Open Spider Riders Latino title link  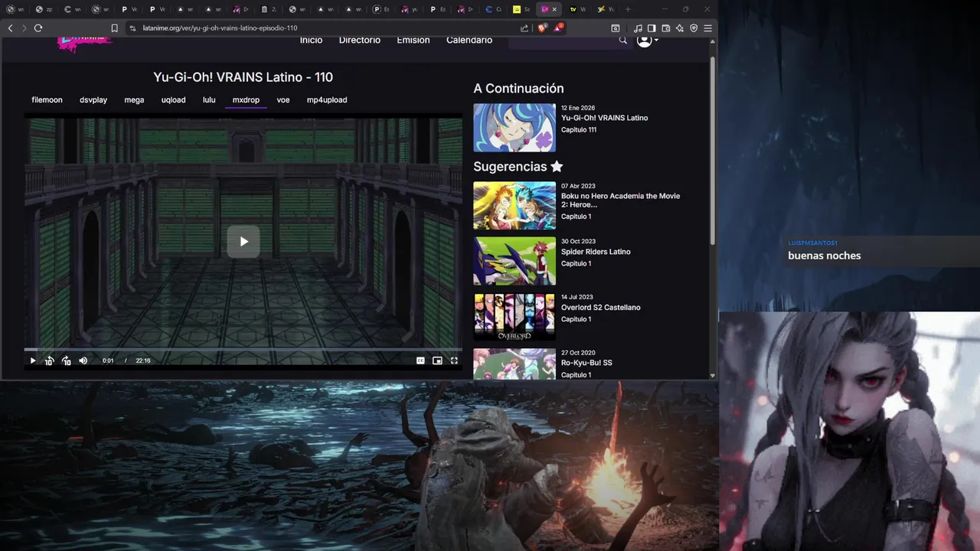pos(596,252)
